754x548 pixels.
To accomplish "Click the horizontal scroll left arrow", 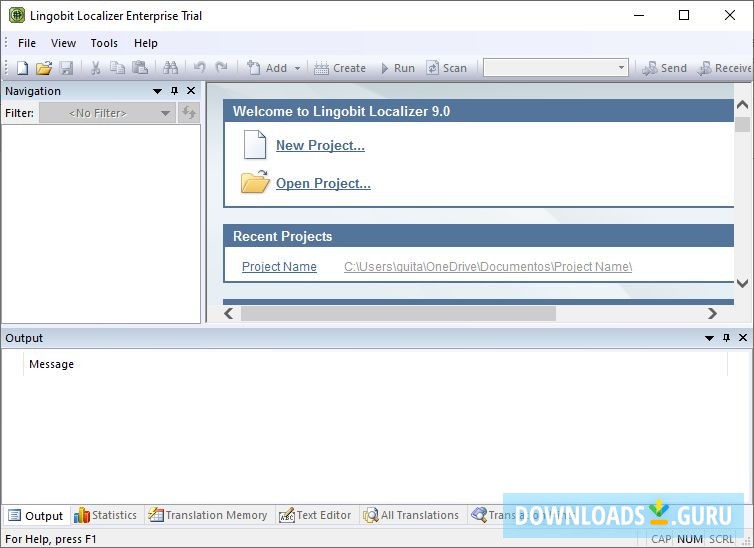I will [x=229, y=313].
